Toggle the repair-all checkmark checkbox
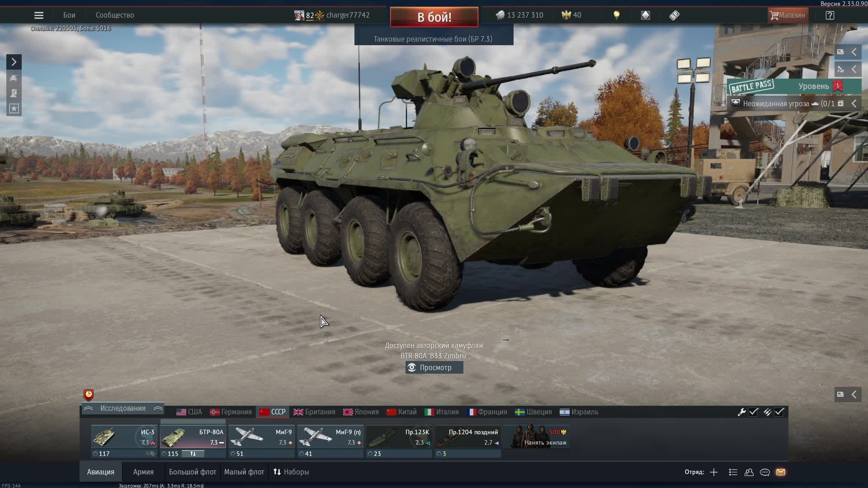Viewport: 868px width, 488px height. [x=753, y=412]
